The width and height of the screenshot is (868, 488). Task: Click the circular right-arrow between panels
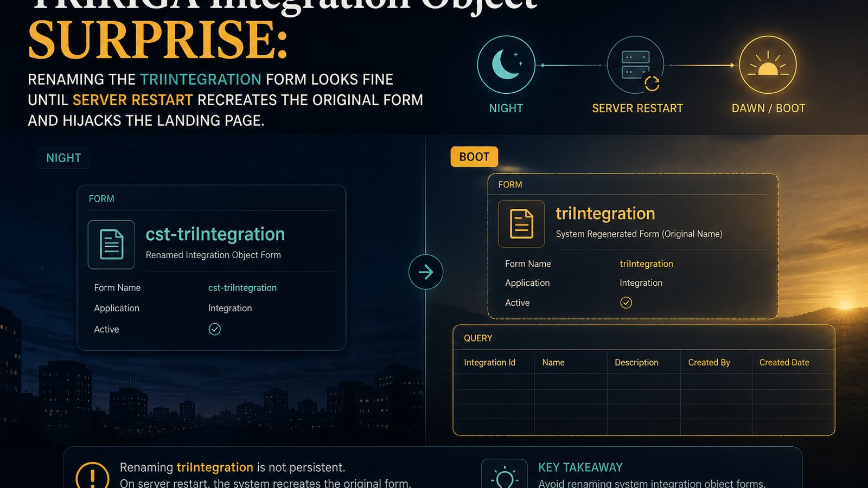[426, 272]
